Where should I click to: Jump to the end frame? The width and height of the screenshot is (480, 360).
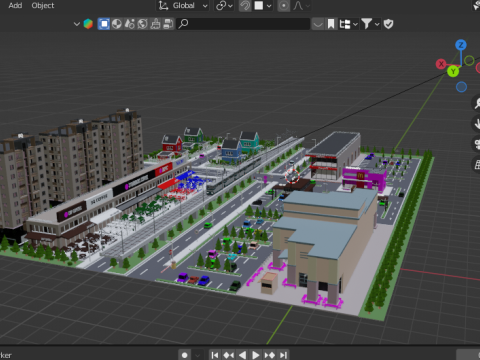(x=283, y=355)
